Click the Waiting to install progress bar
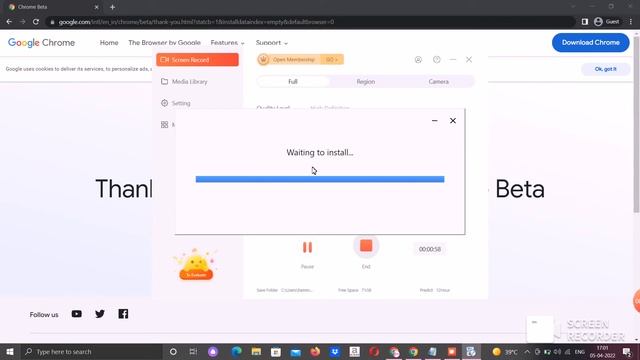The height and width of the screenshot is (360, 640). 320,179
